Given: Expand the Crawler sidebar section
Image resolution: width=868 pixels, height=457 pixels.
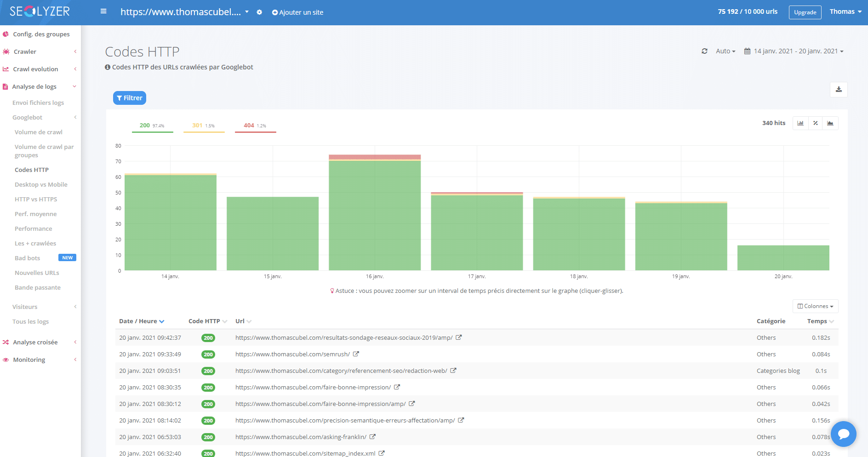Looking at the screenshot, I should tap(40, 51).
